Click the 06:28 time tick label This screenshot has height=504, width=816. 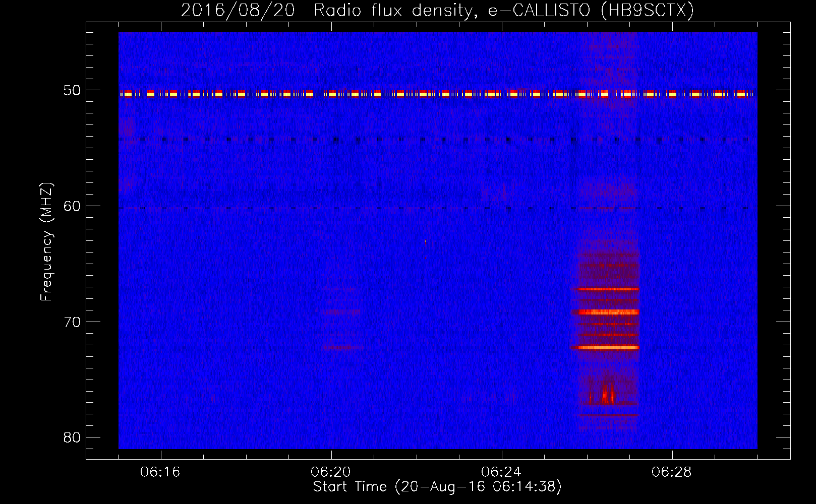[x=672, y=472]
